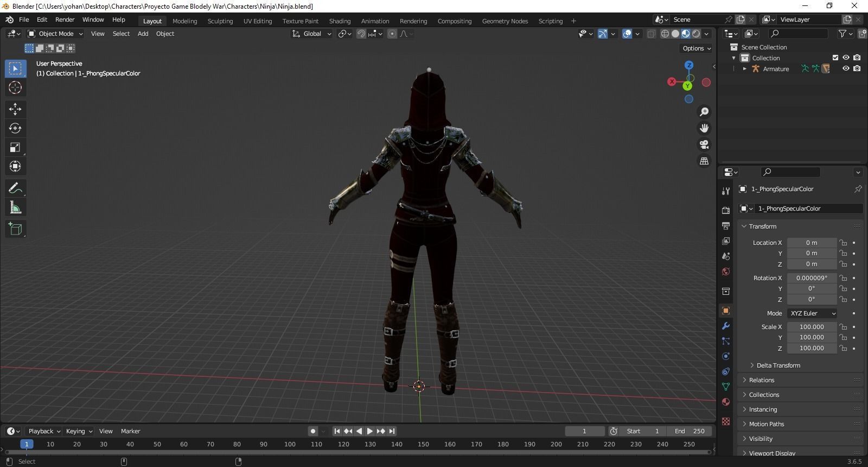The width and height of the screenshot is (868, 467).
Task: Disable Collection in renders camera icon
Action: (x=857, y=58)
